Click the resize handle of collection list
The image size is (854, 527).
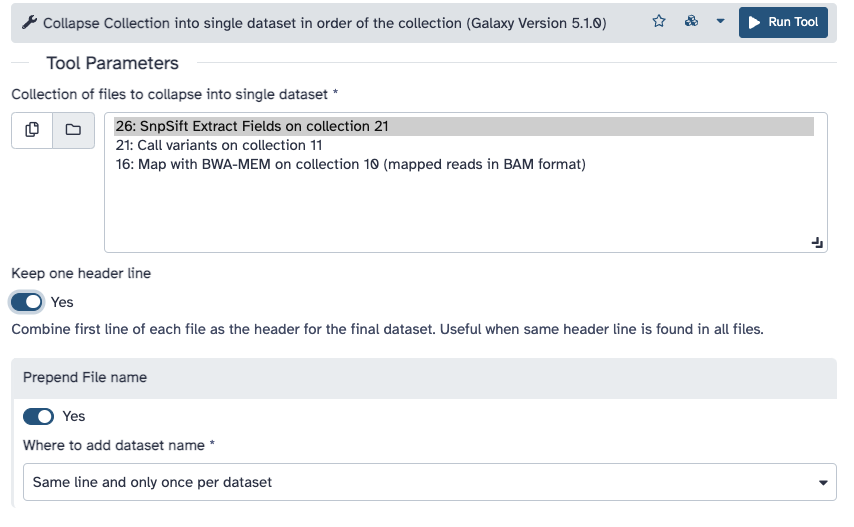tap(817, 243)
